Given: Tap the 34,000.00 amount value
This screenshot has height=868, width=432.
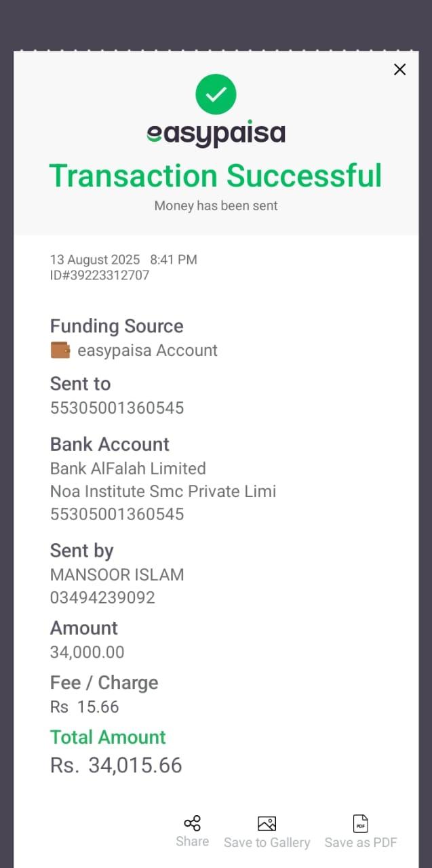Looking at the screenshot, I should click(87, 652).
